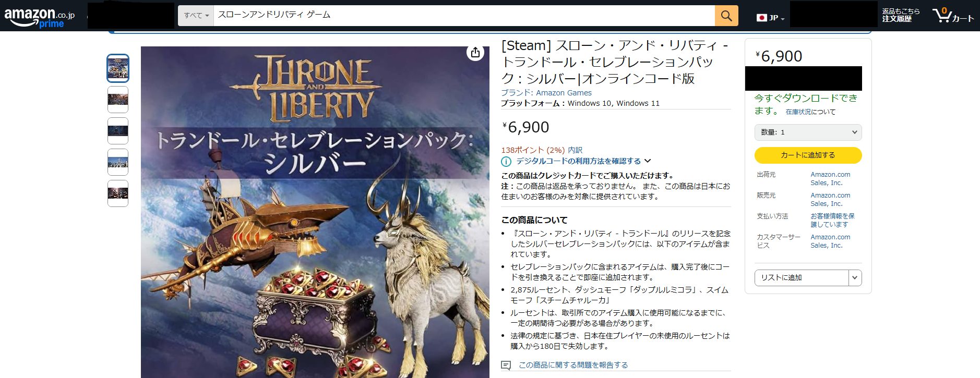Select the last product thumbnail
Viewport: 980px width, 378px height.
pos(118,193)
